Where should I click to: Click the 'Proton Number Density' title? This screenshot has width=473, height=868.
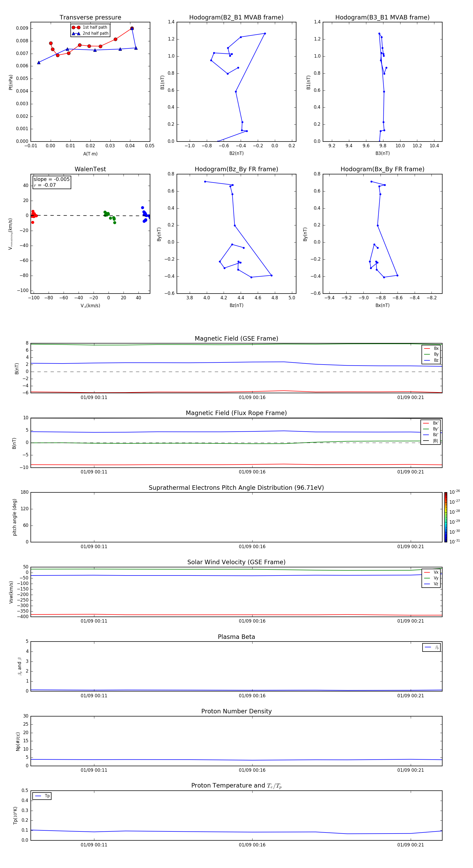(x=236, y=711)
